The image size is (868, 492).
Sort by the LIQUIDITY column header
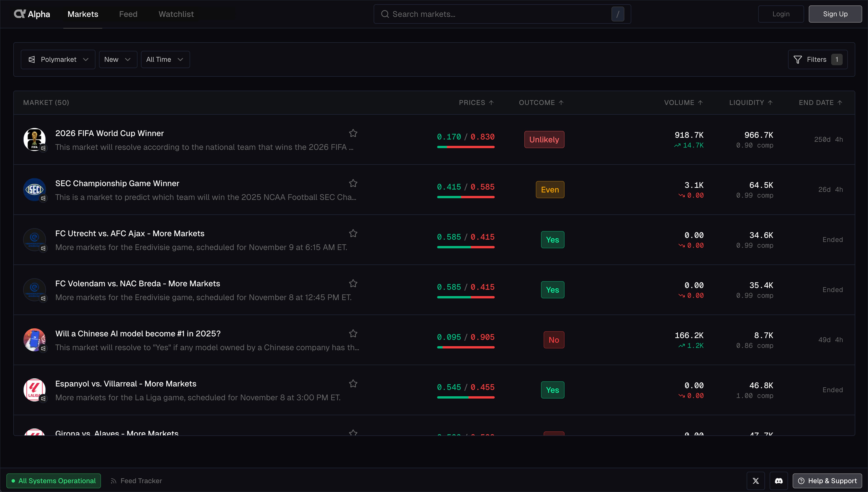pyautogui.click(x=751, y=102)
